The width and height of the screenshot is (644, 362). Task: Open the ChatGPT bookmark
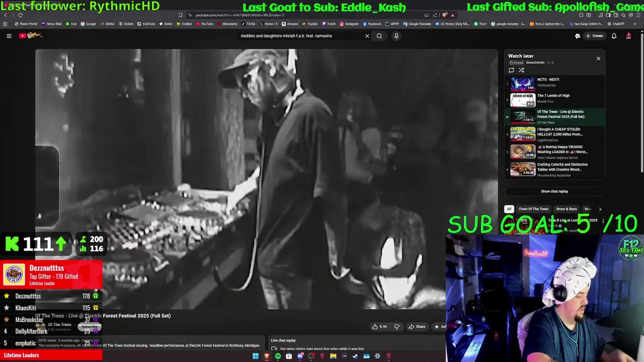(x=616, y=24)
